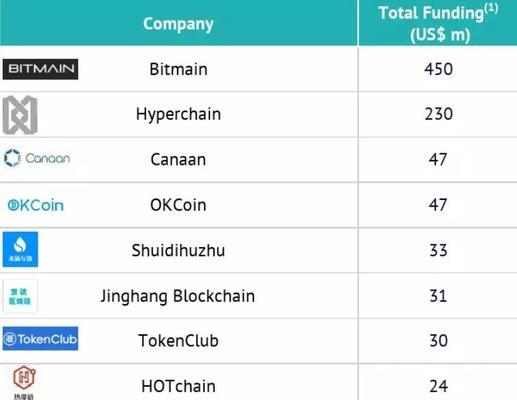The height and width of the screenshot is (400, 517).
Task: Click the Total Funding column header
Action: [438, 23]
